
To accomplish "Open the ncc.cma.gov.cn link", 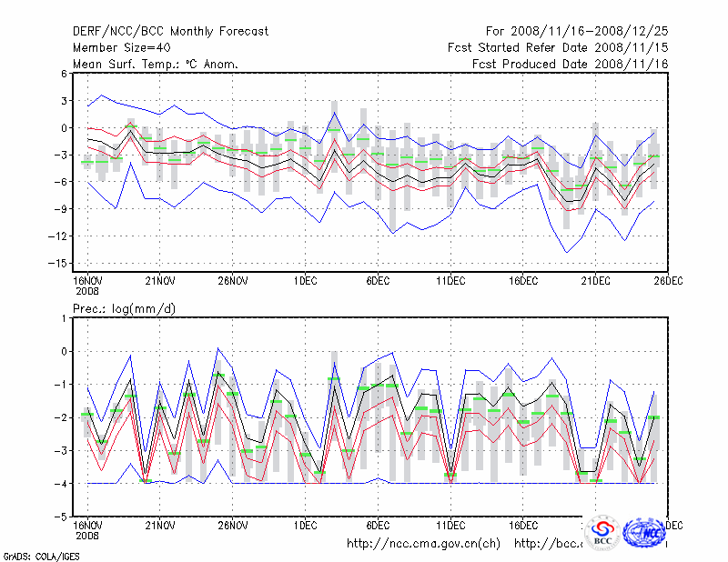I will [x=424, y=544].
